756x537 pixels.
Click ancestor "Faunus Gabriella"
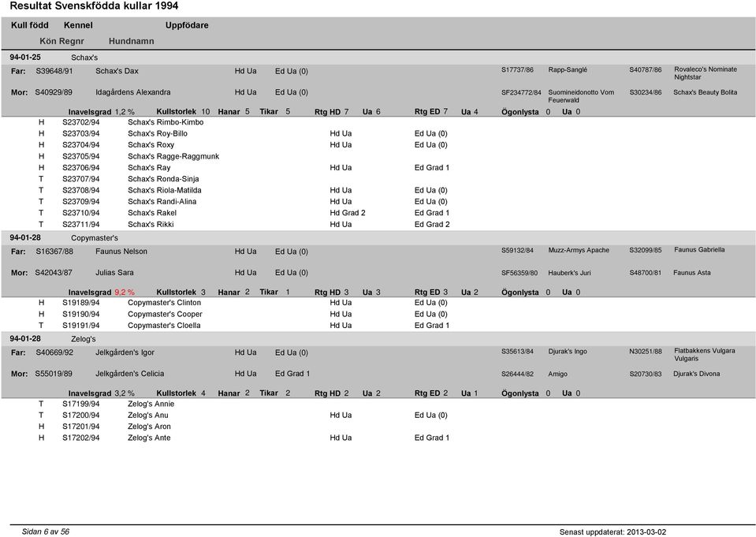coord(699,250)
